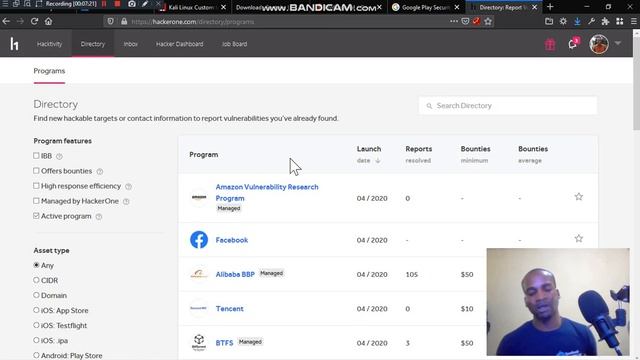Image resolution: width=640 pixels, height=360 pixels.
Task: Open the Directory nav item
Action: [93, 44]
